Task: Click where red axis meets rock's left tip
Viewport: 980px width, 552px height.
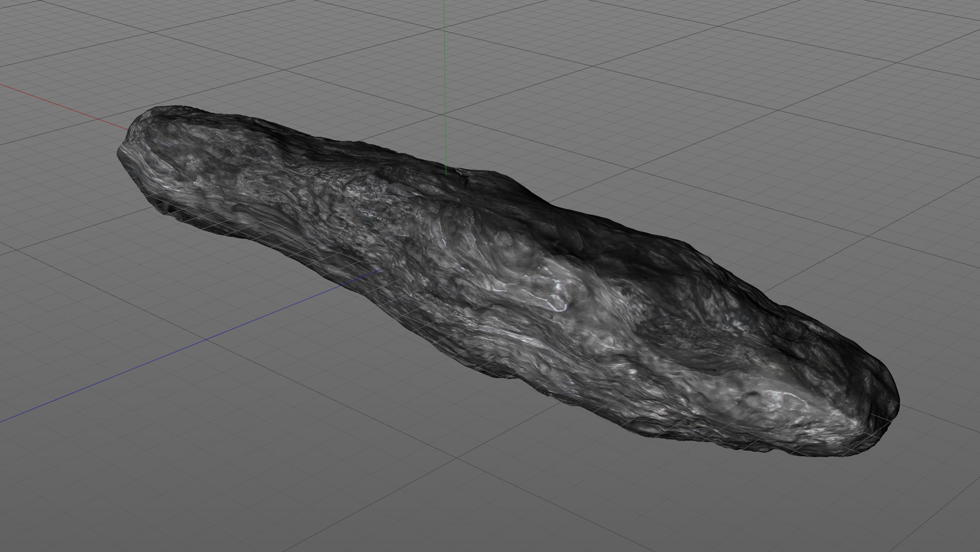Action: 128,129
